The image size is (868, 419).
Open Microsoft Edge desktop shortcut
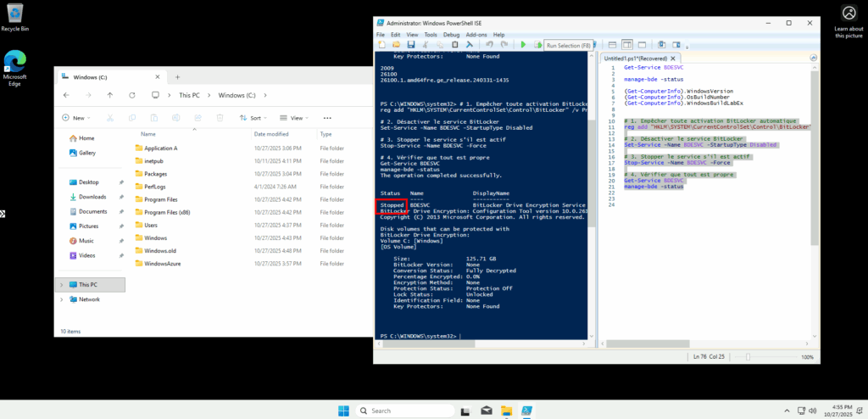tap(14, 68)
